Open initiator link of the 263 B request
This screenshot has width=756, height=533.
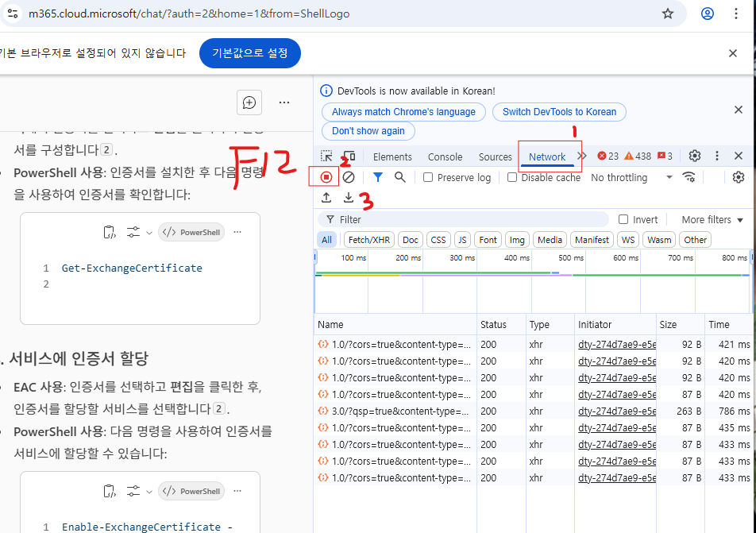[617, 411]
